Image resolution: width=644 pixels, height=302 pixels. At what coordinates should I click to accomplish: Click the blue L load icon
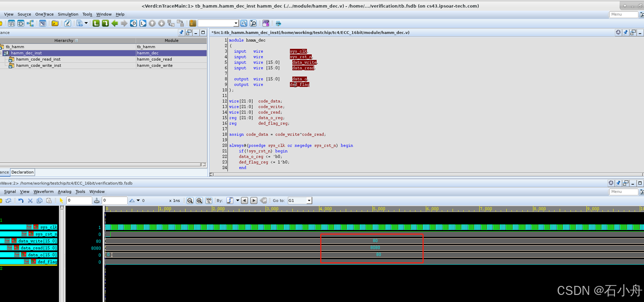[x=143, y=23]
